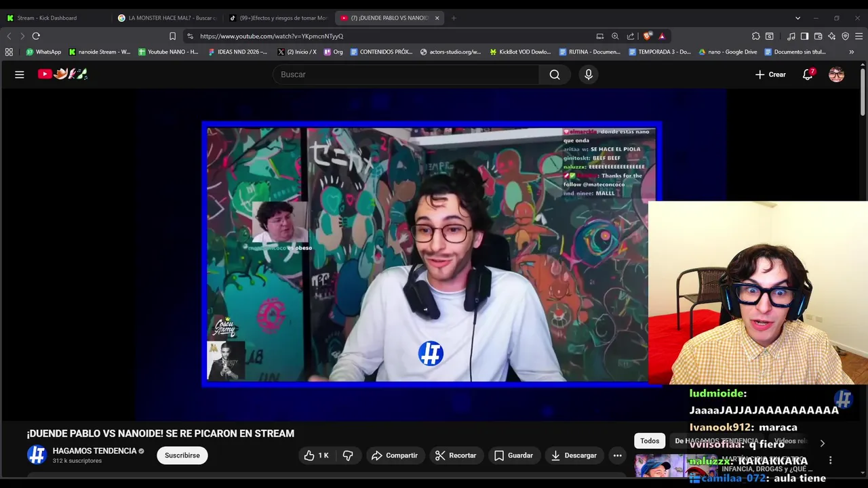The width and height of the screenshot is (868, 488).
Task: Open the account avatar menu
Action: [x=837, y=75]
